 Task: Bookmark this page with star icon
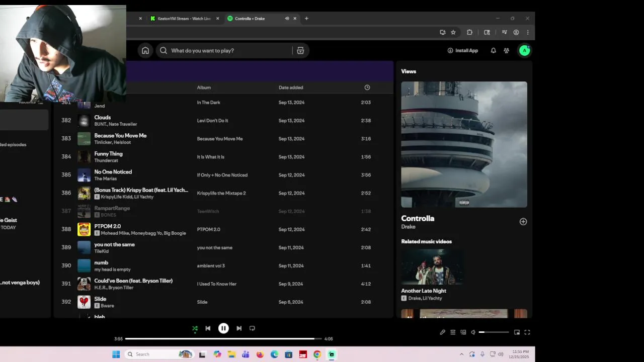(453, 32)
